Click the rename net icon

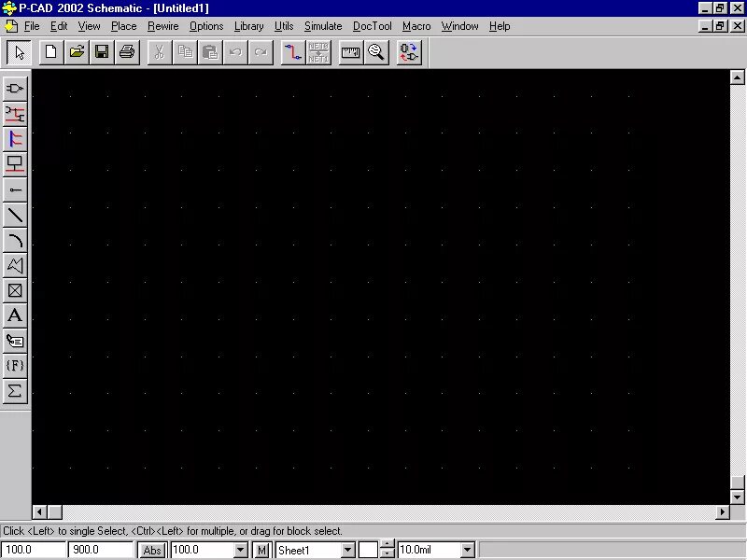318,52
